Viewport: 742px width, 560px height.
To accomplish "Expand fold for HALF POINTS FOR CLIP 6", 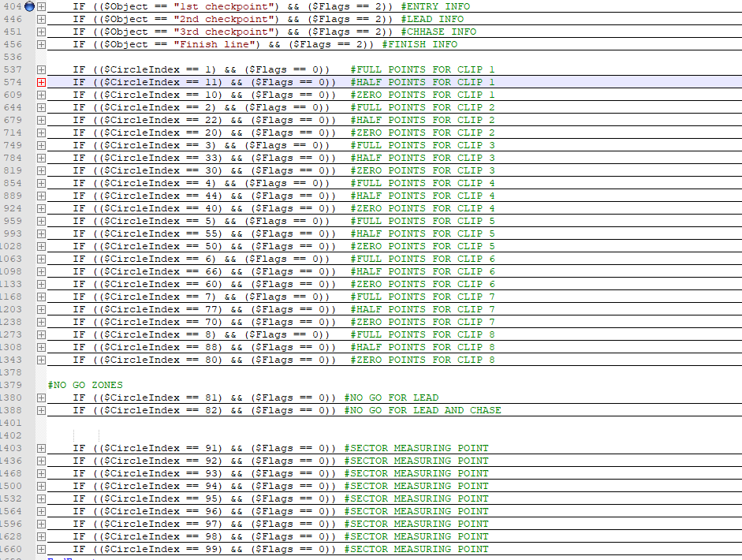I will [41, 271].
